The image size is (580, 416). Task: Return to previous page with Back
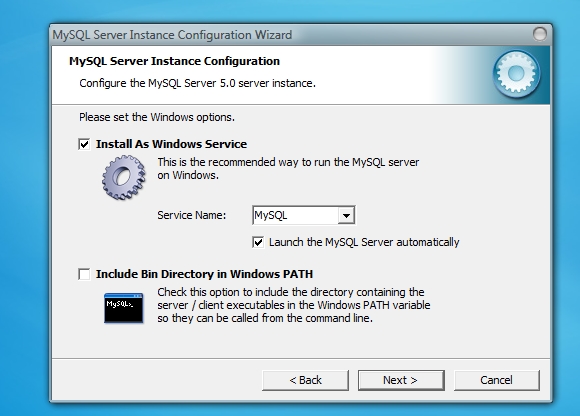pos(306,380)
